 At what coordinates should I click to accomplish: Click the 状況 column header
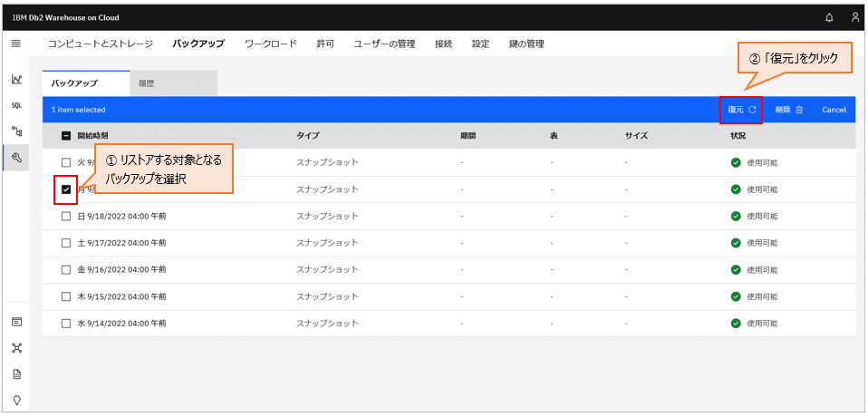pyautogui.click(x=738, y=136)
